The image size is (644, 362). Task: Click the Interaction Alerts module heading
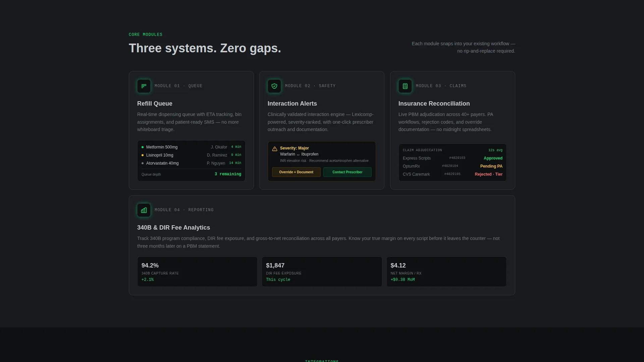(292, 104)
